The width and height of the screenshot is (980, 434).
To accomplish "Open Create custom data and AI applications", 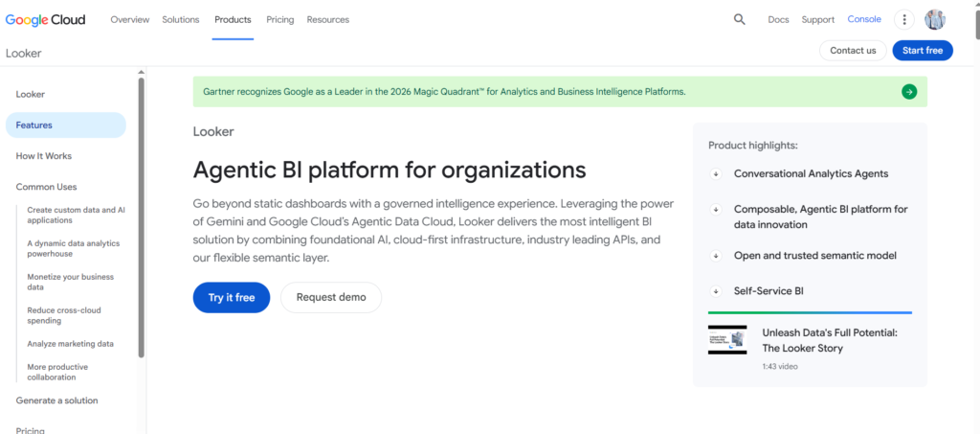I will pos(77,216).
